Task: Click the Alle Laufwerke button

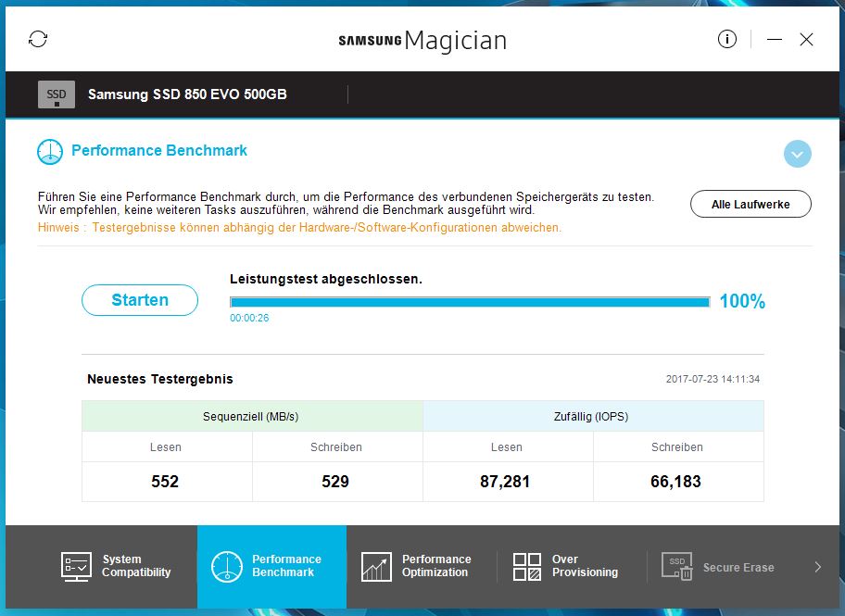Action: click(x=750, y=205)
